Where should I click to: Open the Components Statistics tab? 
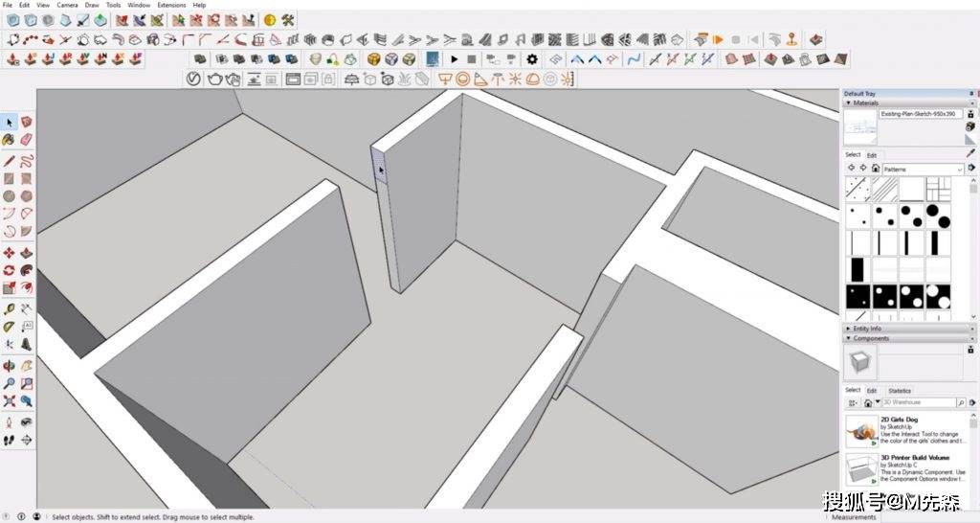(900, 391)
